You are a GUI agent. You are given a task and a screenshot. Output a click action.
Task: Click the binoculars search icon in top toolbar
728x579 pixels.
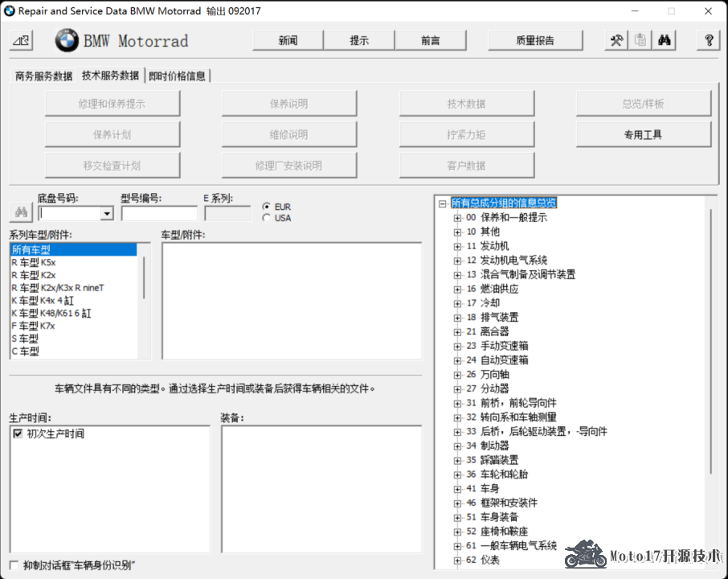tap(664, 40)
